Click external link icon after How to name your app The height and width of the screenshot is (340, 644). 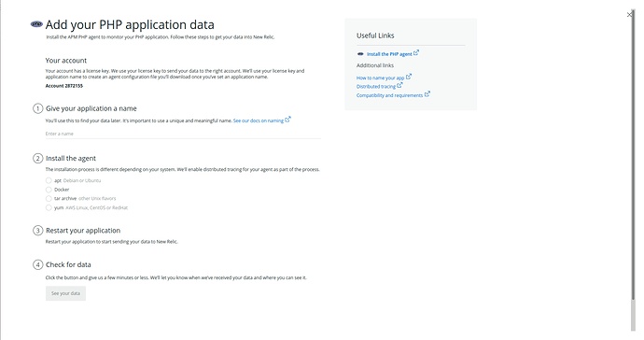click(x=409, y=77)
